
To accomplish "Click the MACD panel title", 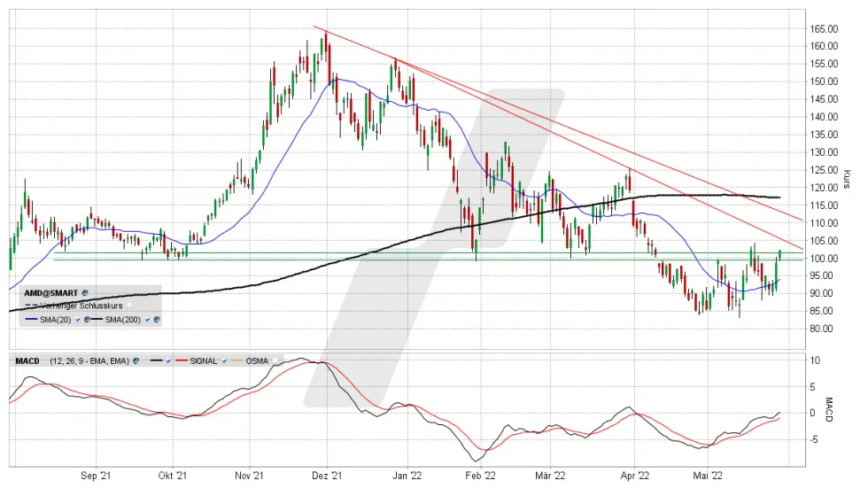I will coord(27,361).
